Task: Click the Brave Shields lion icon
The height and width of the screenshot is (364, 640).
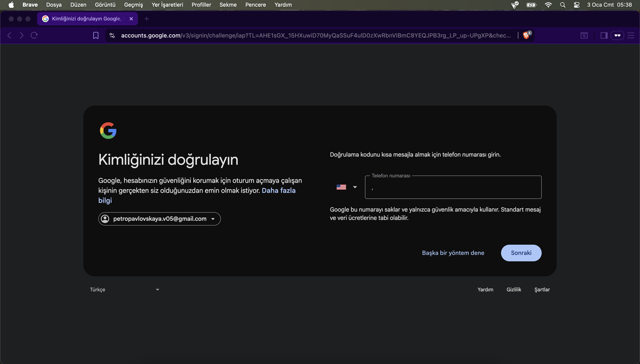Action: 526,35
